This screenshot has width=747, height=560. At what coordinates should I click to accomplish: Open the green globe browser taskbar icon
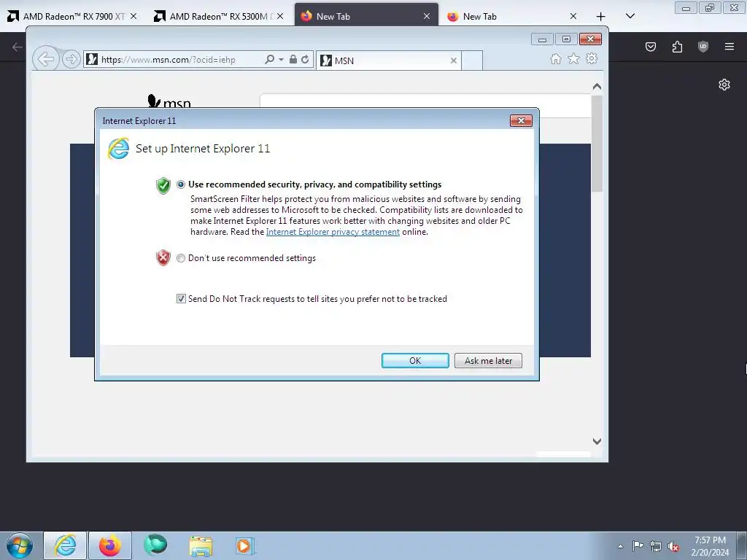pos(155,545)
